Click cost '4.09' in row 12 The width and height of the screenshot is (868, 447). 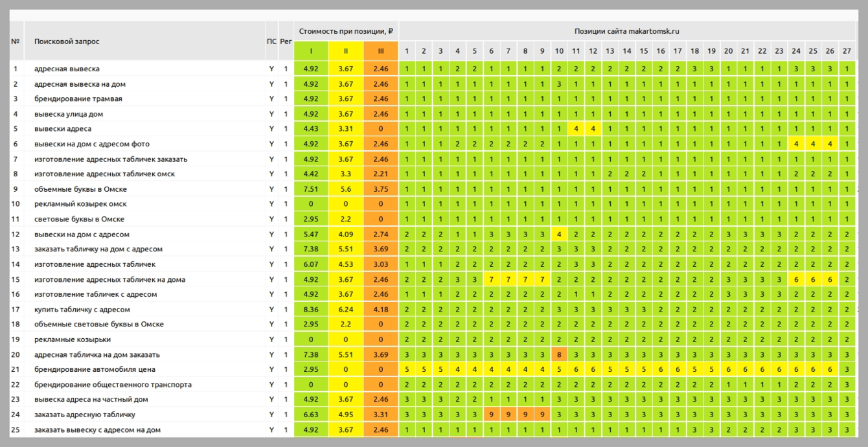pos(346,235)
